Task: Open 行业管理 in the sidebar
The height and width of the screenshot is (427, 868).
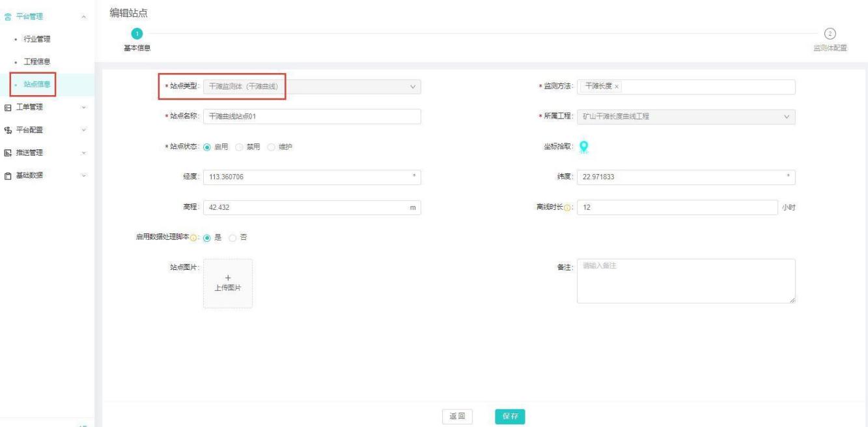Action: 38,39
